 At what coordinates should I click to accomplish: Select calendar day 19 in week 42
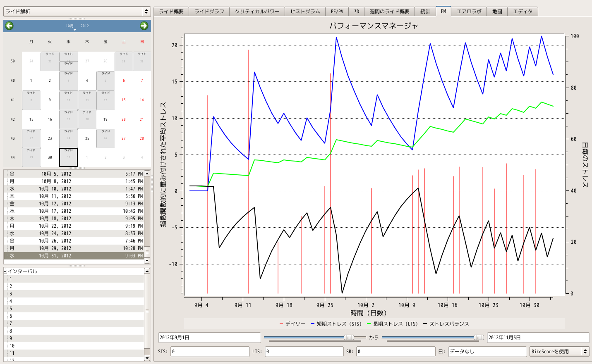(x=105, y=119)
